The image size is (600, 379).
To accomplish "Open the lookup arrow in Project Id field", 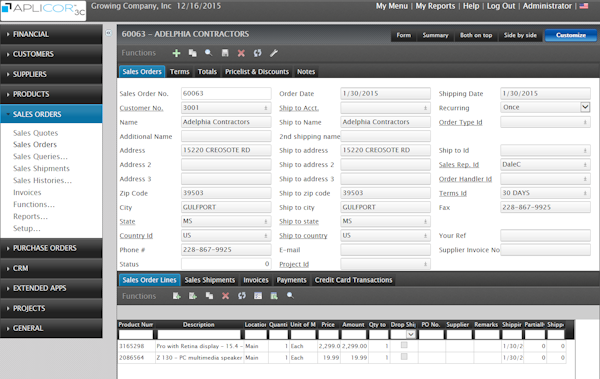I will [426, 264].
